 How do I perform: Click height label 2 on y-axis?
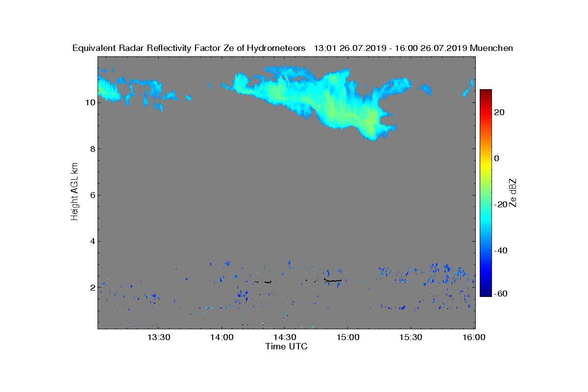point(92,287)
